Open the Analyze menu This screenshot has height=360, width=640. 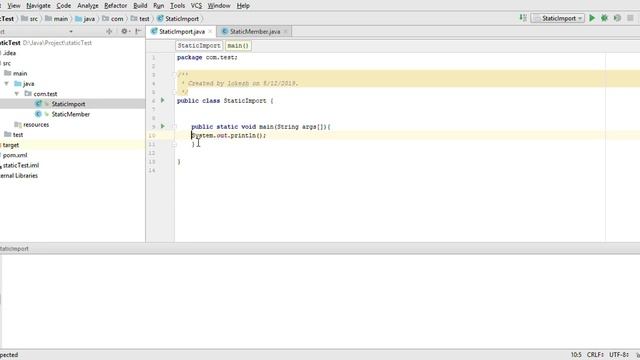coord(88,6)
